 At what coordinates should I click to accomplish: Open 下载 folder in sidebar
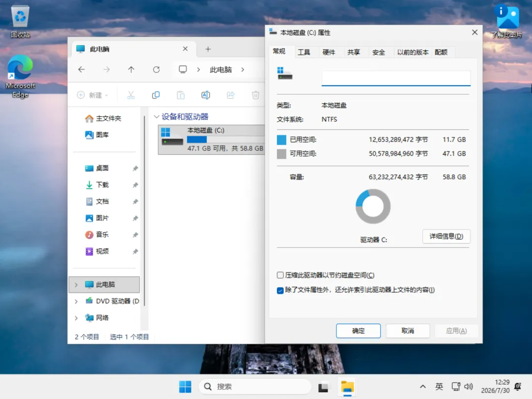(97, 185)
